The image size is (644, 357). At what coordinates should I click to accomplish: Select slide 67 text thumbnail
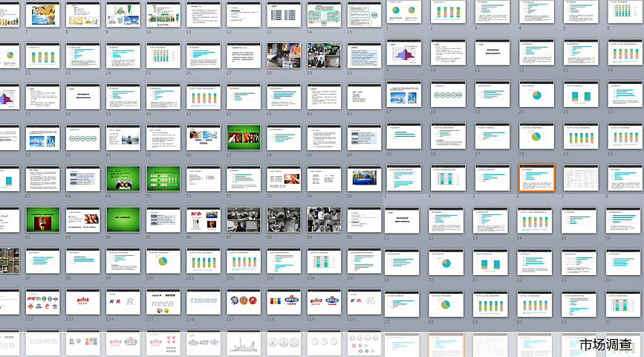click(42, 179)
